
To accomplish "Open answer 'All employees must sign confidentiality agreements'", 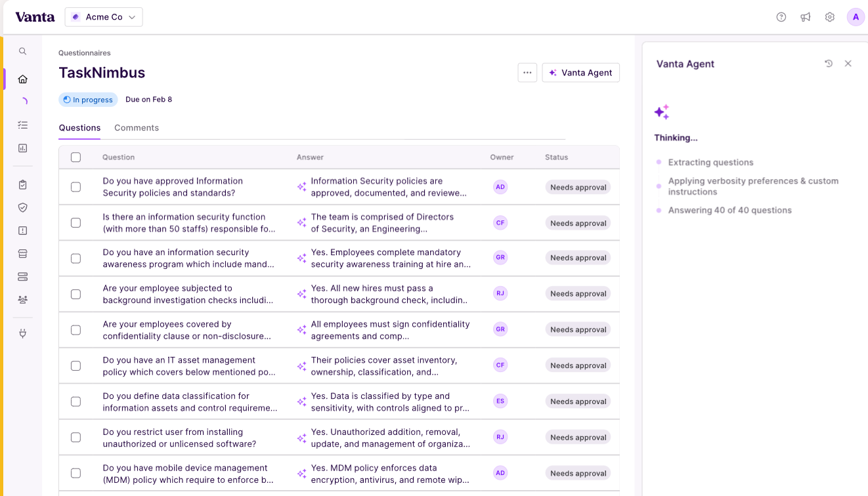I will click(x=390, y=330).
